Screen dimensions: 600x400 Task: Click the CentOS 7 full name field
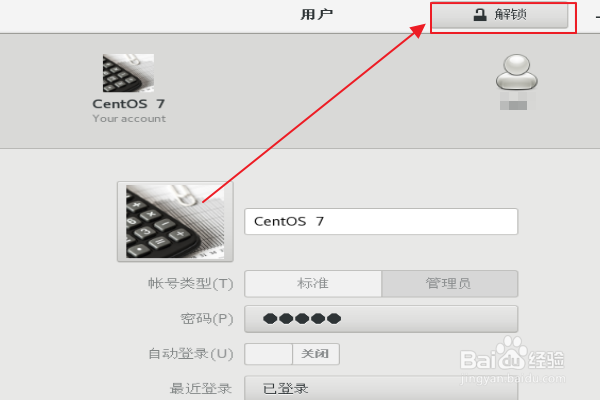click(x=381, y=222)
